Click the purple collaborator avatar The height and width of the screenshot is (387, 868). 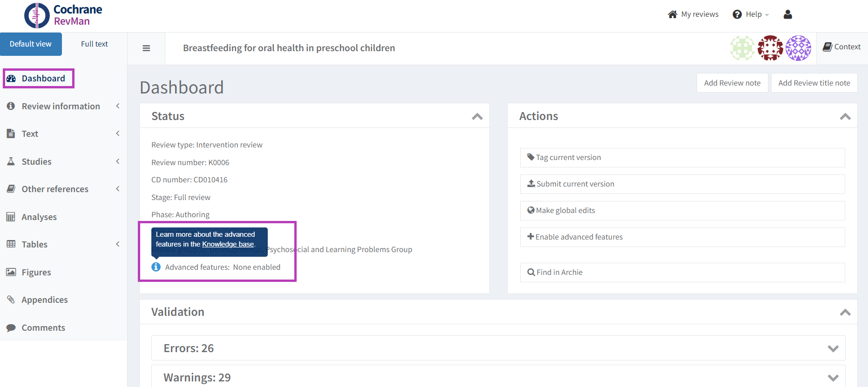click(x=798, y=48)
